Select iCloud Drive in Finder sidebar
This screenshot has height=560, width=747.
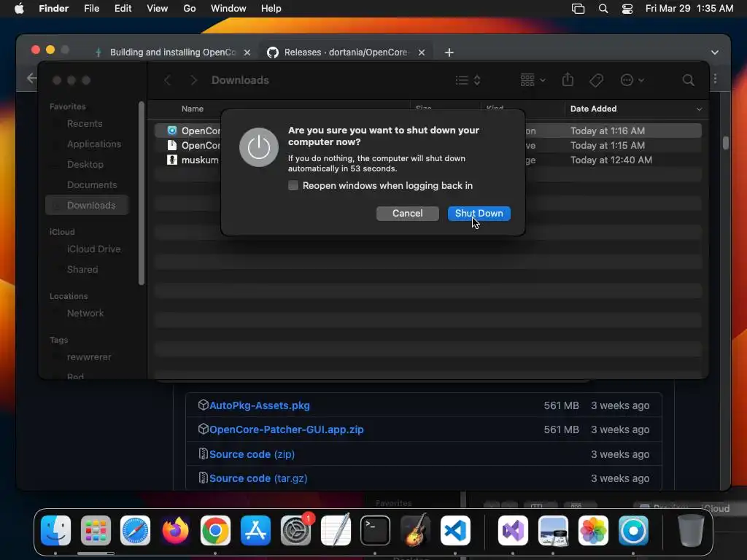point(93,249)
